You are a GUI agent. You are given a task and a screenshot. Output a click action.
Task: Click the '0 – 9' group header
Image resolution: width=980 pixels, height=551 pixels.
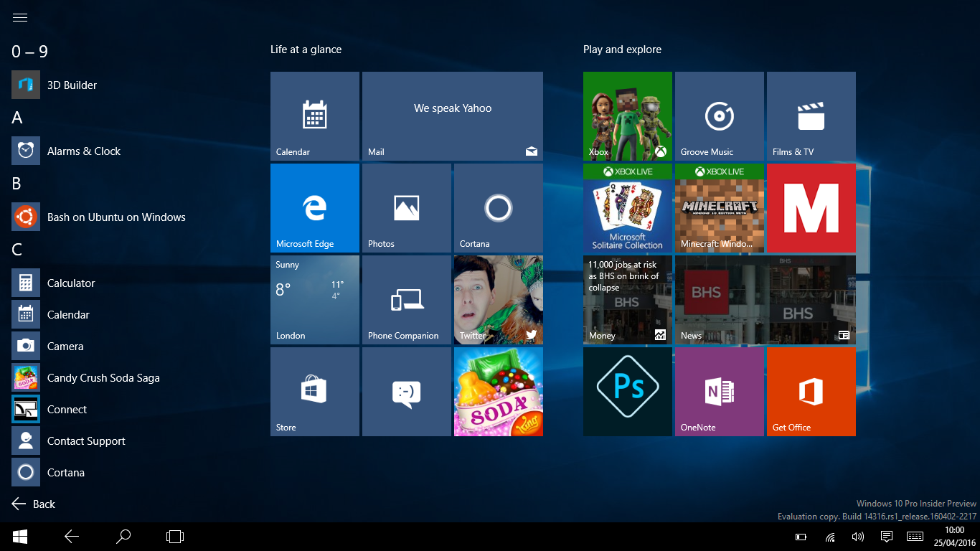click(29, 52)
